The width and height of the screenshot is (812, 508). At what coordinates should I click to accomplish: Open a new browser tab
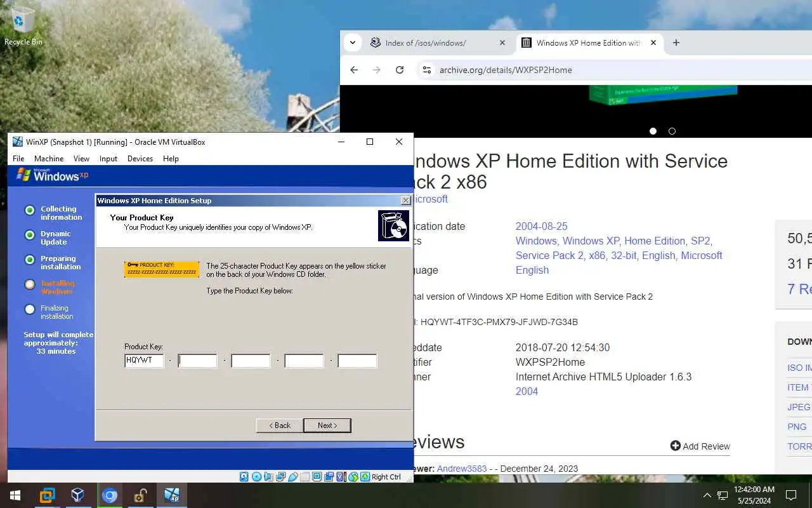pyautogui.click(x=676, y=43)
